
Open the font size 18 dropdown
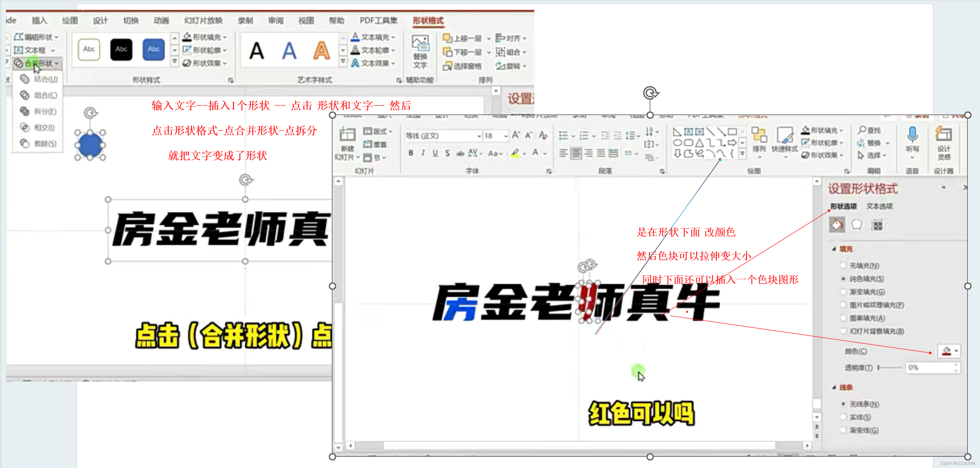click(x=506, y=136)
